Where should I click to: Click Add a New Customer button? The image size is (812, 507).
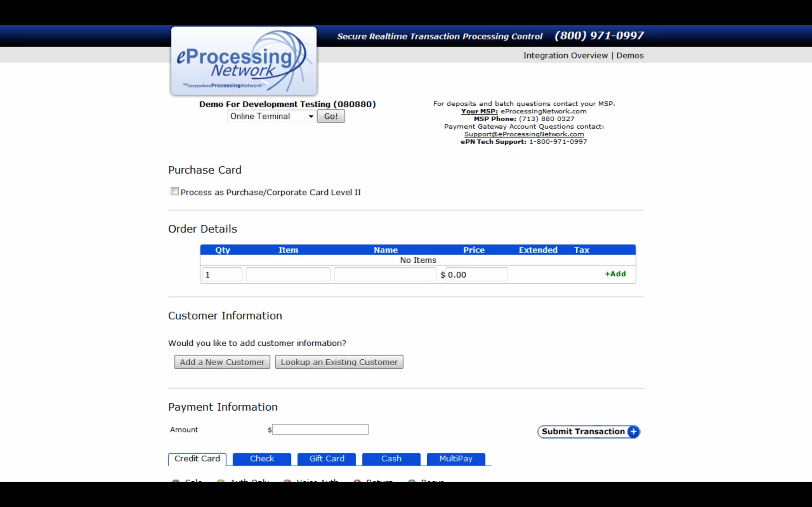(x=222, y=362)
